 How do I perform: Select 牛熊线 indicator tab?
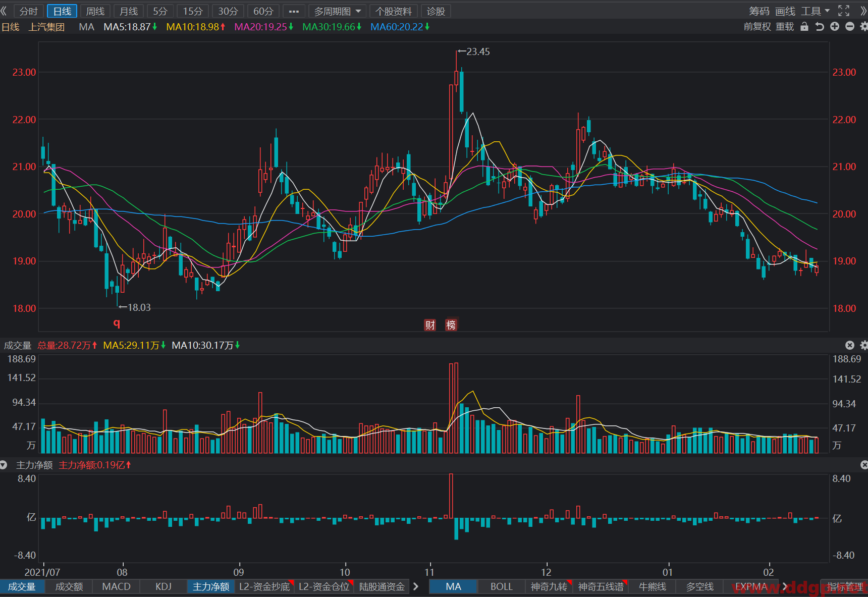tap(653, 586)
